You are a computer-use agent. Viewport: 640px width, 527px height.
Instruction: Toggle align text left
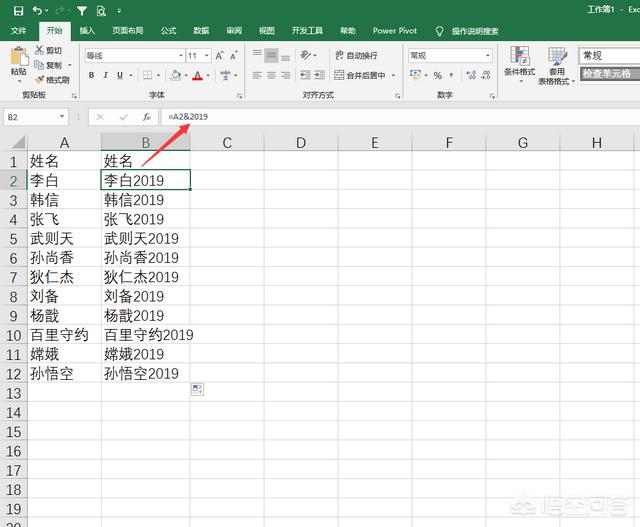point(257,75)
